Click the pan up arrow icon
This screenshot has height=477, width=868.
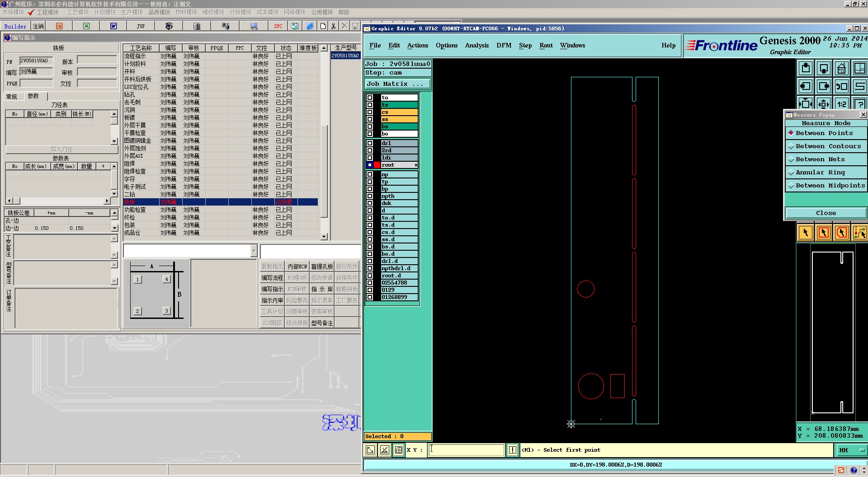(805, 69)
